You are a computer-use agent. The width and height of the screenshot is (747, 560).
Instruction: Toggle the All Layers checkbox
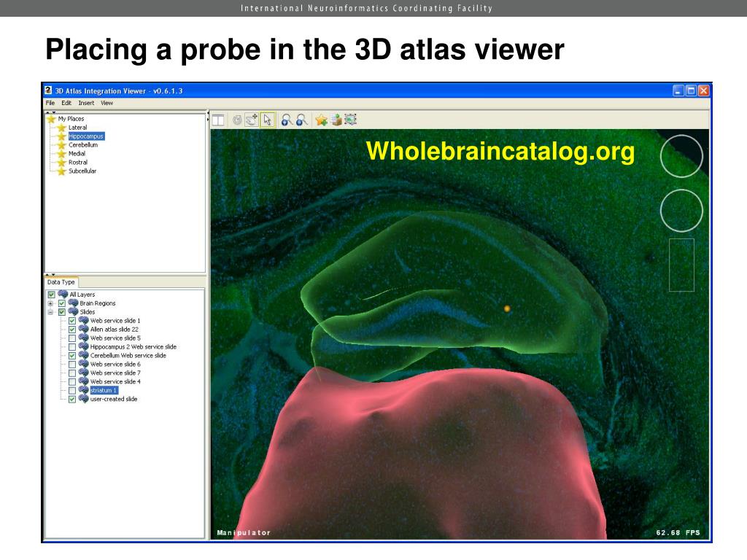(x=52, y=295)
